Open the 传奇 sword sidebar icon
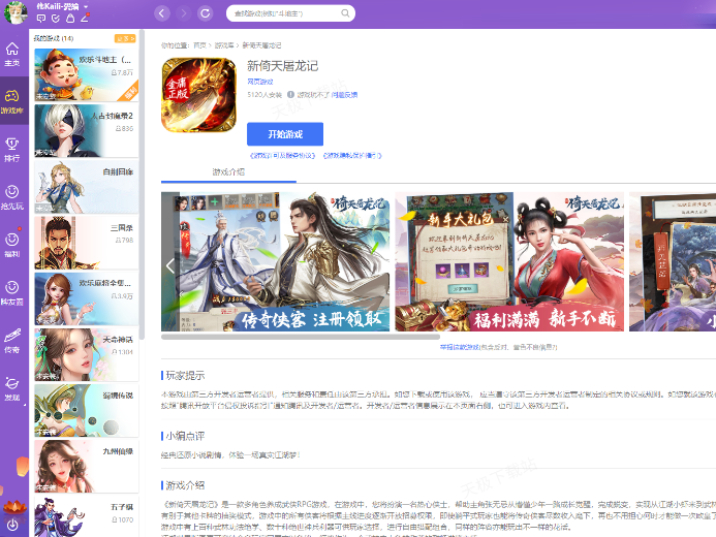 coord(12,341)
